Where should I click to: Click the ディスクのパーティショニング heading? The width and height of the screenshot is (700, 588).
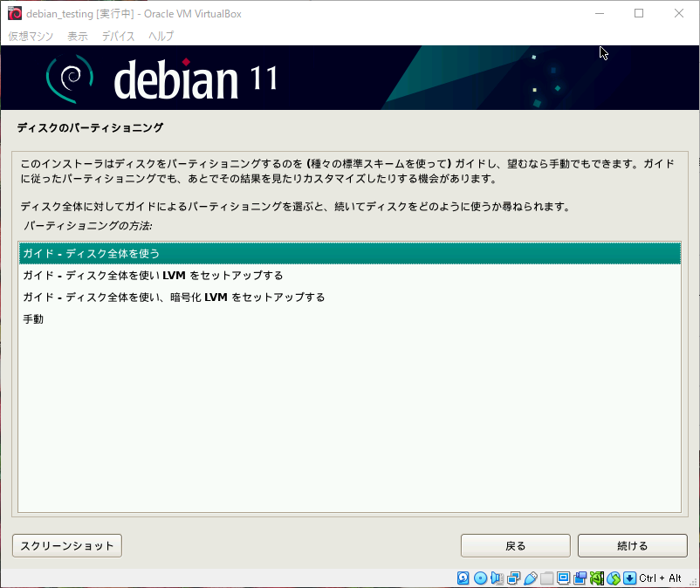click(x=90, y=127)
